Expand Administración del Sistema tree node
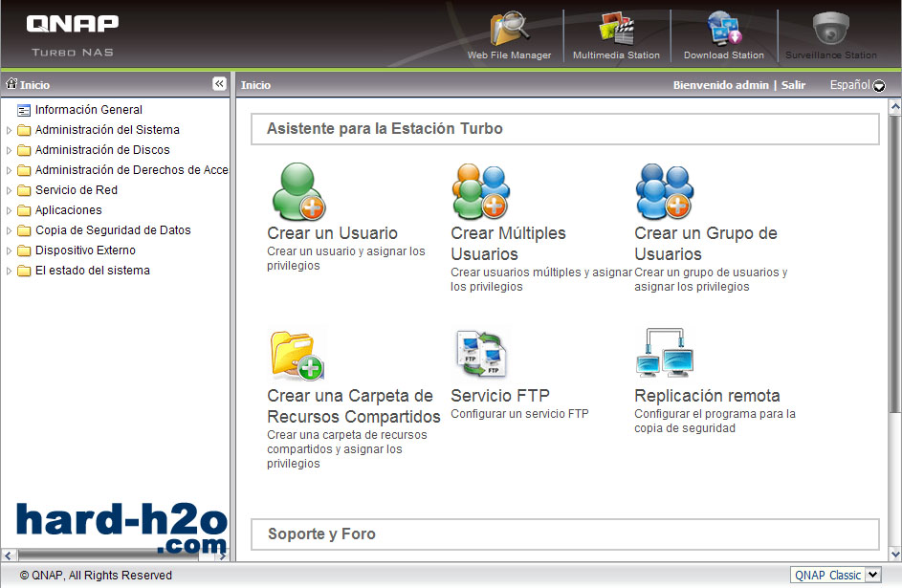 [x=9, y=130]
